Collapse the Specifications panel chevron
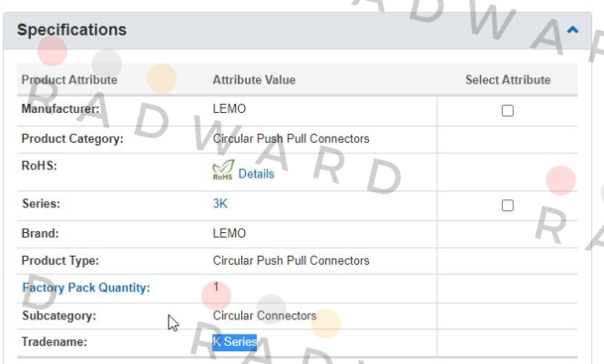The height and width of the screenshot is (364, 604). 572,30
